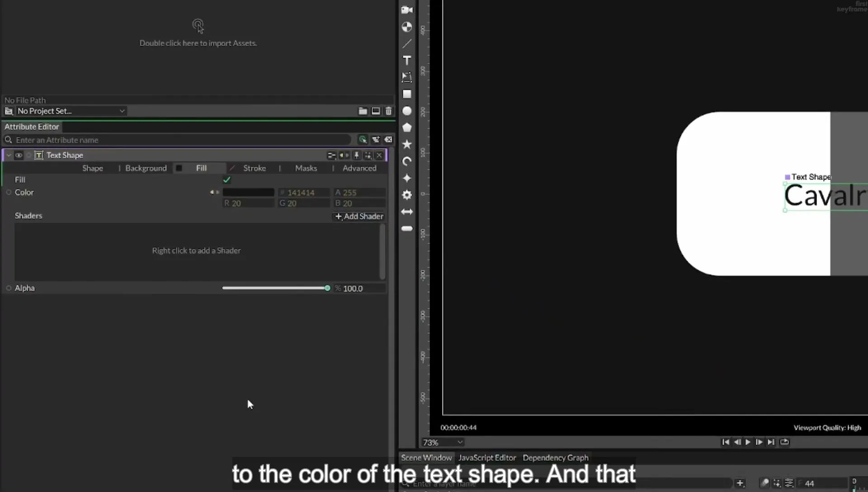Viewport: 868px width, 492px height.
Task: Click the Play button
Action: click(x=748, y=442)
